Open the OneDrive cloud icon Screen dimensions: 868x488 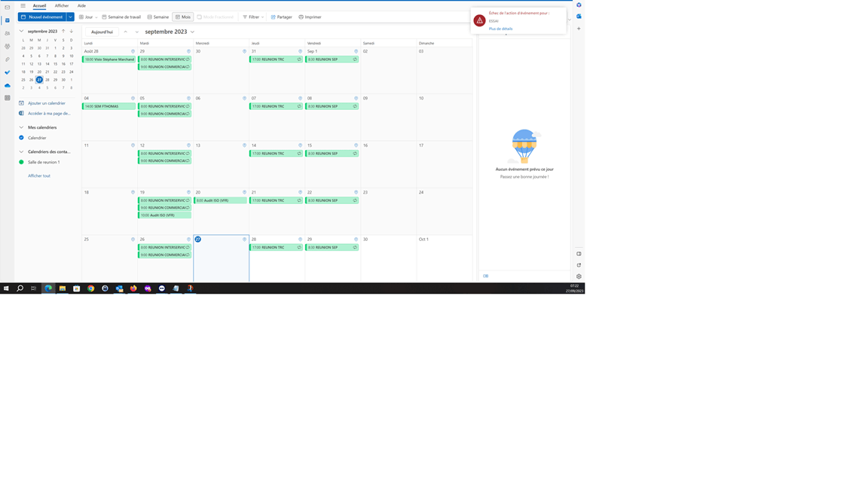(8, 85)
